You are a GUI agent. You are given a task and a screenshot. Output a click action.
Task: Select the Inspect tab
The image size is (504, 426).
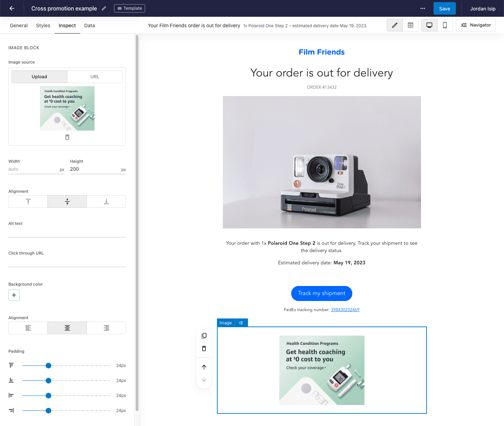point(67,25)
